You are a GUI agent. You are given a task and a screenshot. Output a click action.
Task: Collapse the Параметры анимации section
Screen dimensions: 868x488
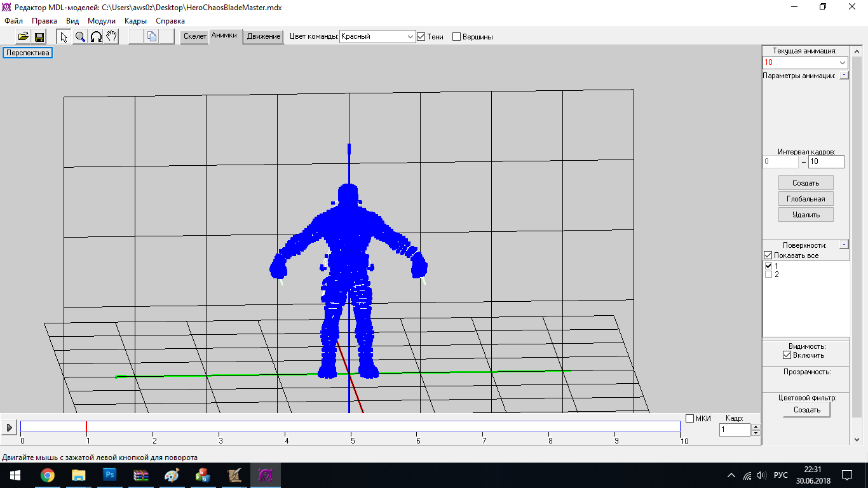[843, 76]
